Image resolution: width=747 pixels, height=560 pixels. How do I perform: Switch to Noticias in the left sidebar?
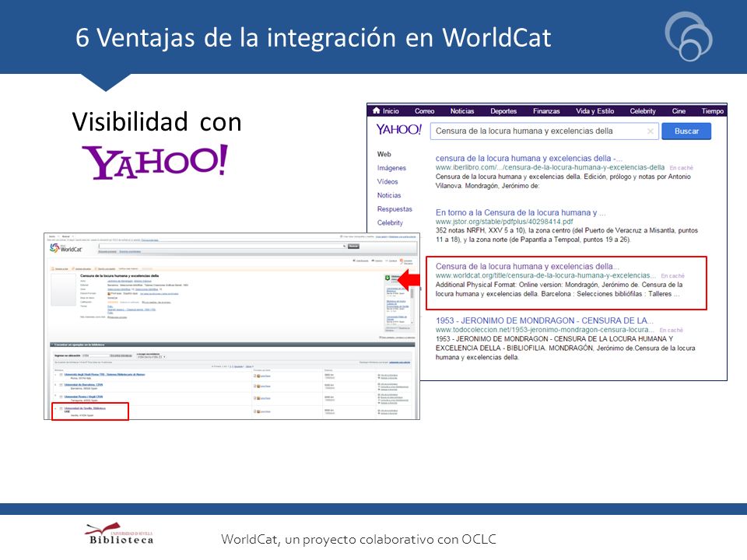click(x=389, y=195)
